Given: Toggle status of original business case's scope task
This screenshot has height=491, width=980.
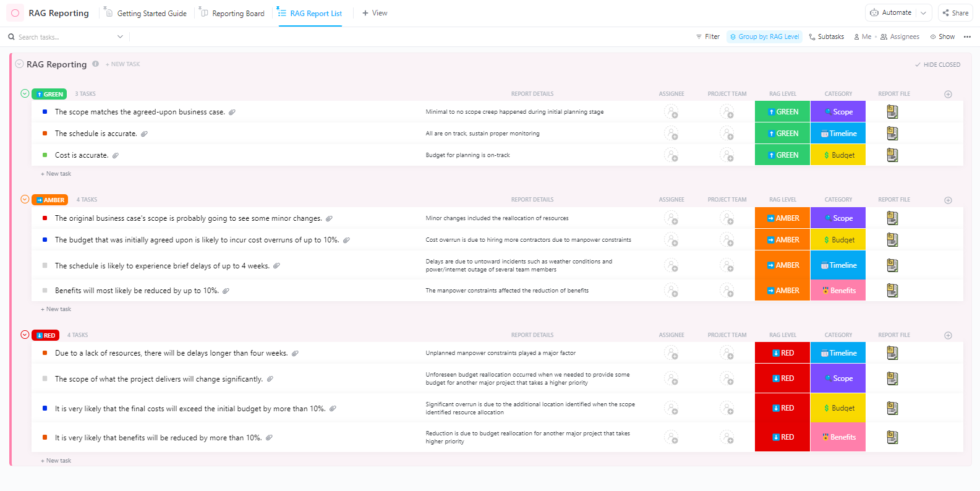Looking at the screenshot, I should (45, 218).
